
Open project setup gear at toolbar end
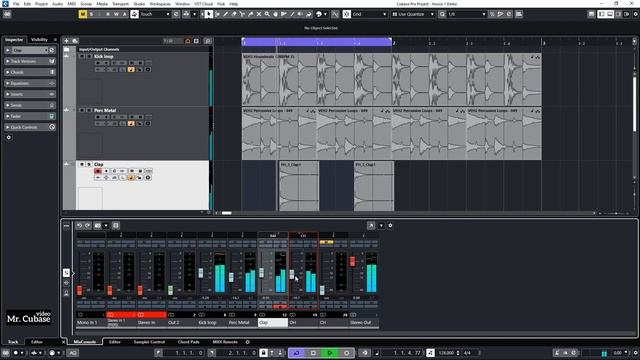click(x=635, y=14)
